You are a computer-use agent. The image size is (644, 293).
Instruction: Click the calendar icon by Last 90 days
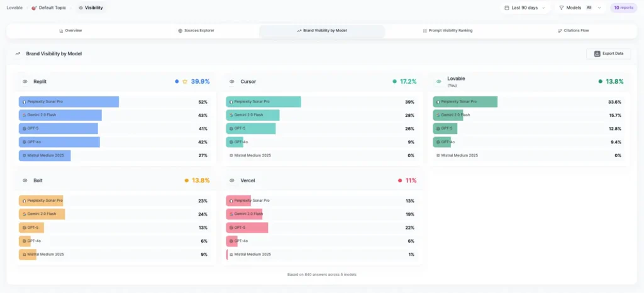pyautogui.click(x=507, y=8)
